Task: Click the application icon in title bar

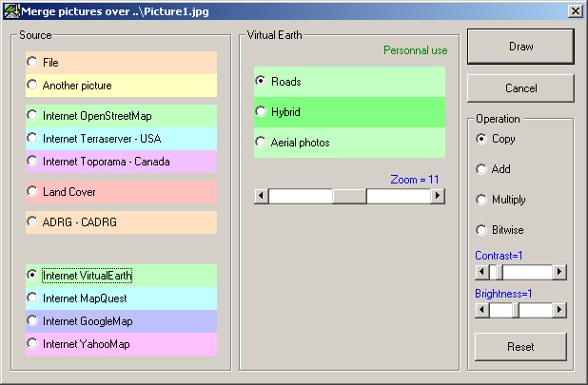Action: click(x=11, y=11)
